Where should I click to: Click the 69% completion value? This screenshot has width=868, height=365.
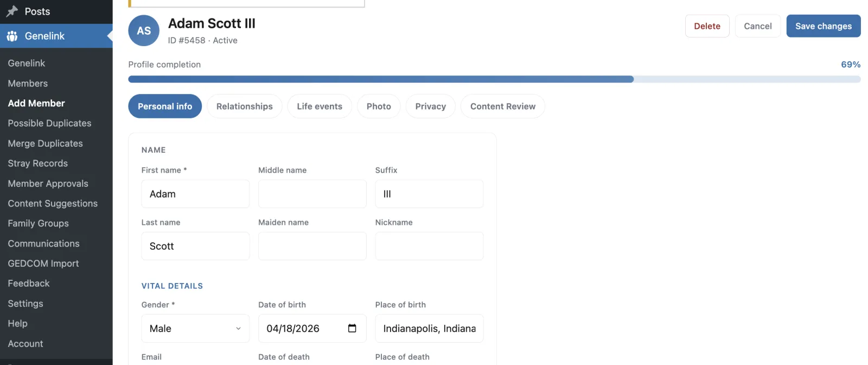click(851, 64)
